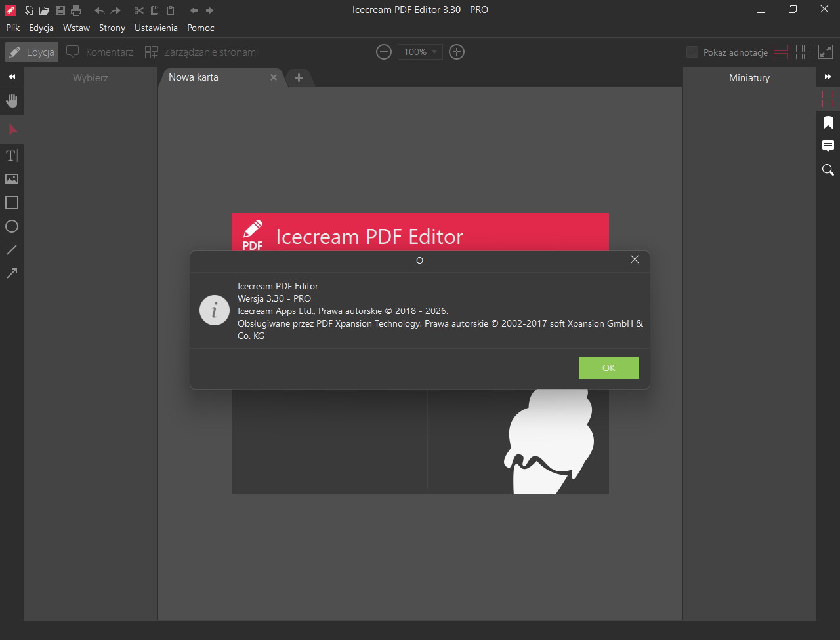This screenshot has width=840, height=640.
Task: Switch to grid page view icon
Action: (x=803, y=52)
